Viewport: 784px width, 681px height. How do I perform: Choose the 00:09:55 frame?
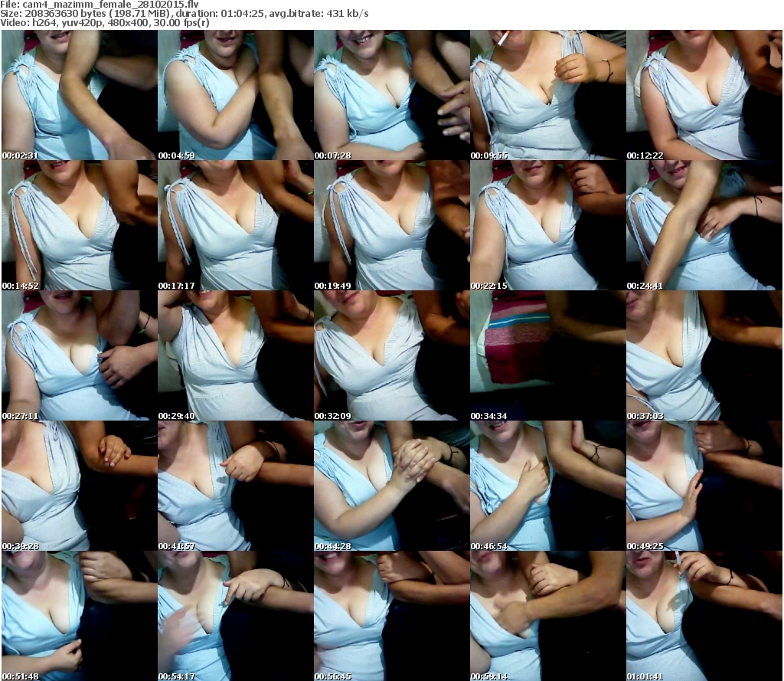tap(548, 95)
